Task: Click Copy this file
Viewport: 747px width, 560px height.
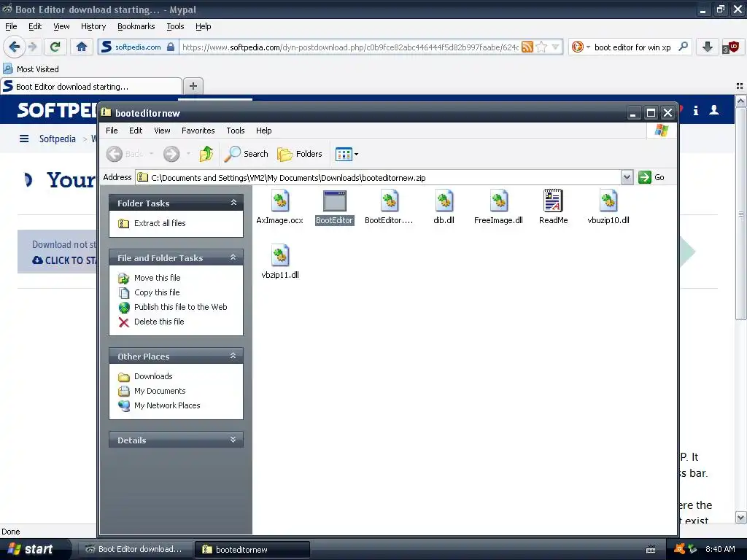Action: (157, 292)
